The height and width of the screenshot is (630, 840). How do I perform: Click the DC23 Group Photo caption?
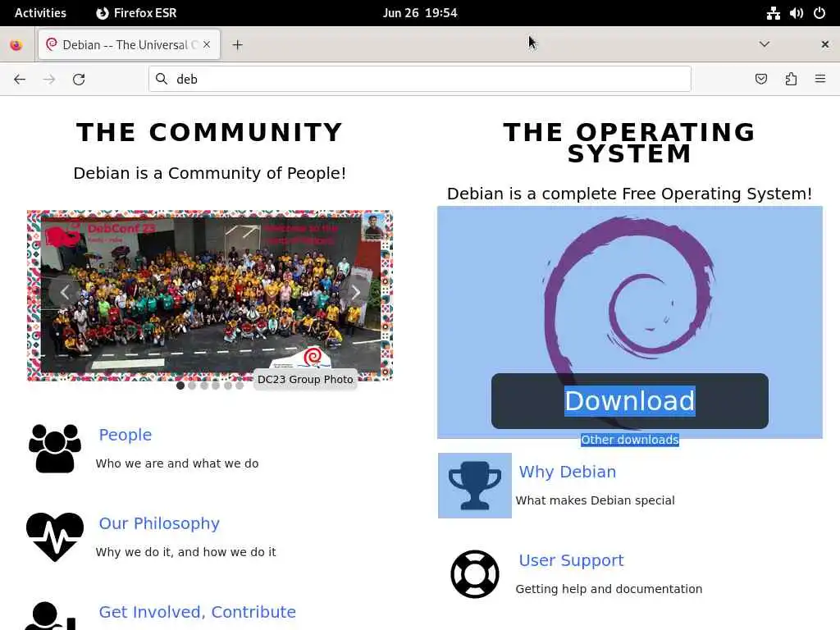(305, 379)
